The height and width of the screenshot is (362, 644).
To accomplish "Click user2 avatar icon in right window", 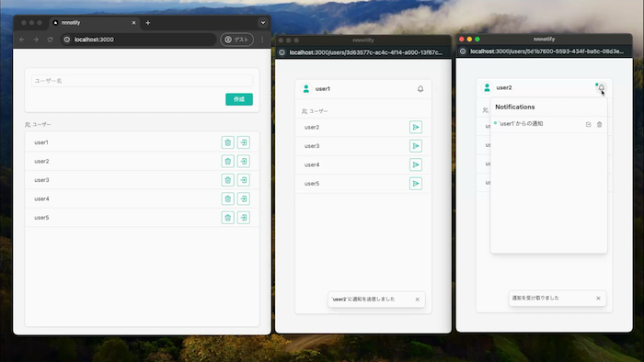I will 487,87.
